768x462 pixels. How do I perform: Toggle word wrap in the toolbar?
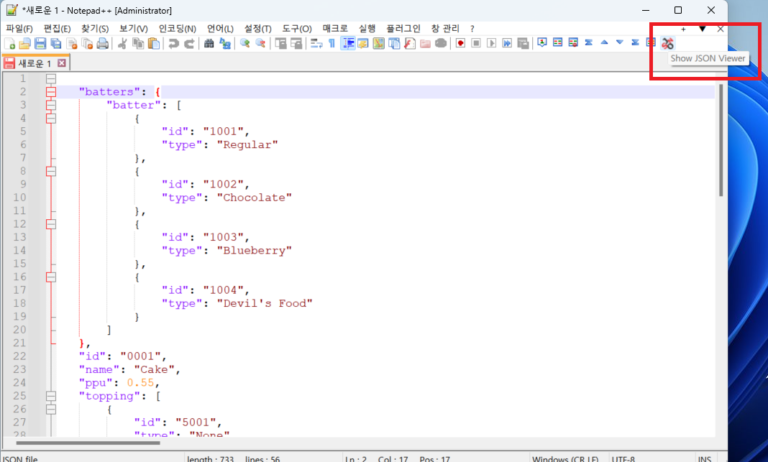(x=316, y=44)
